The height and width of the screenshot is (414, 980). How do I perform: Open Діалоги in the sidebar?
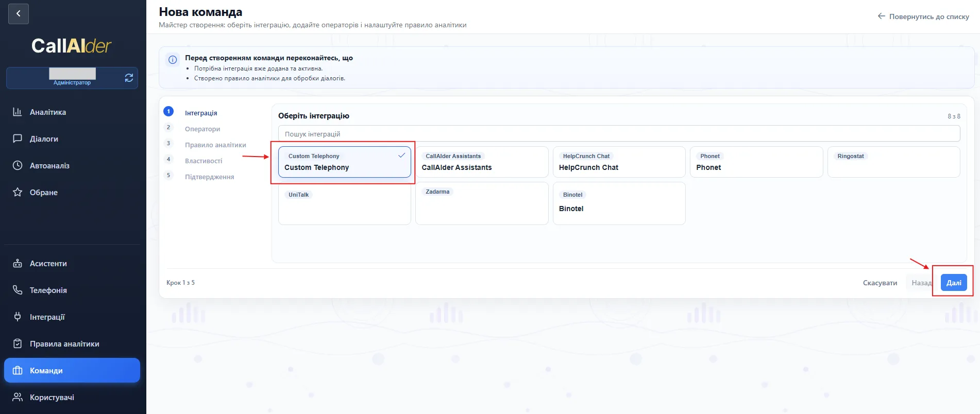pyautogui.click(x=72, y=139)
